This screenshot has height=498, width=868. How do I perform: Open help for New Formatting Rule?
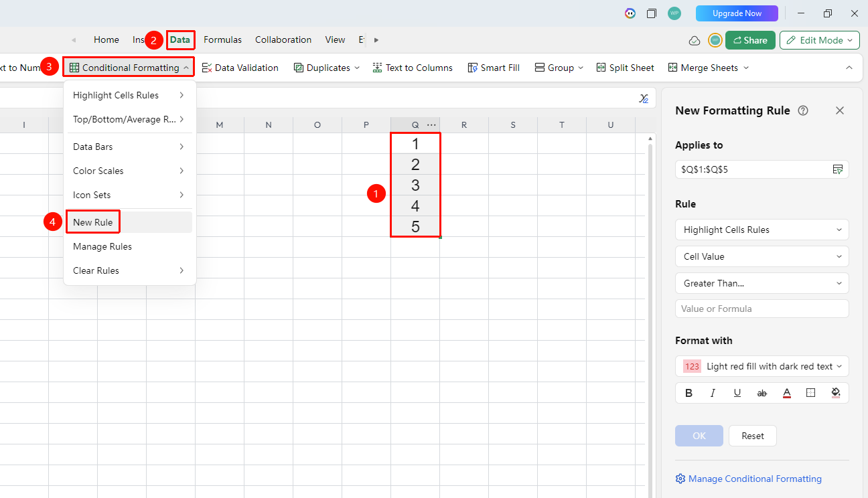804,110
